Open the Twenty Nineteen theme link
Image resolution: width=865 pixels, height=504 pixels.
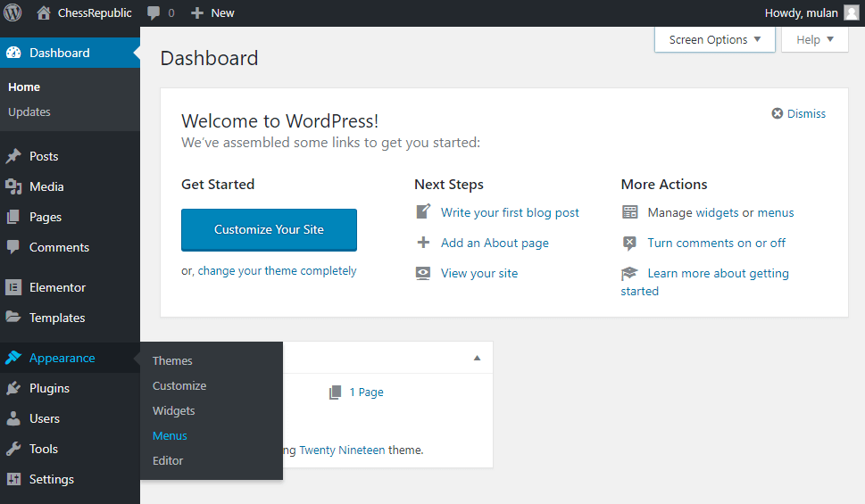tap(342, 450)
